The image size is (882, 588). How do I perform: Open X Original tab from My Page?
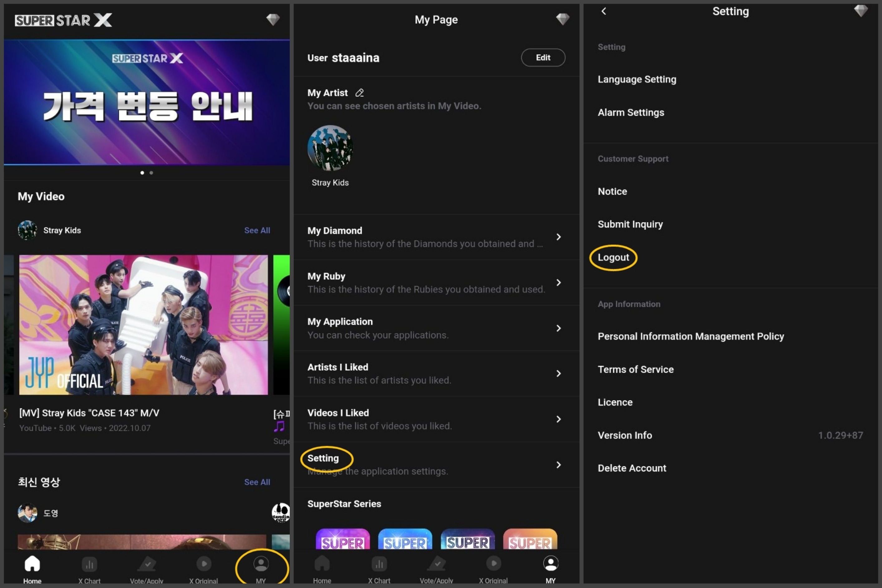point(493,569)
